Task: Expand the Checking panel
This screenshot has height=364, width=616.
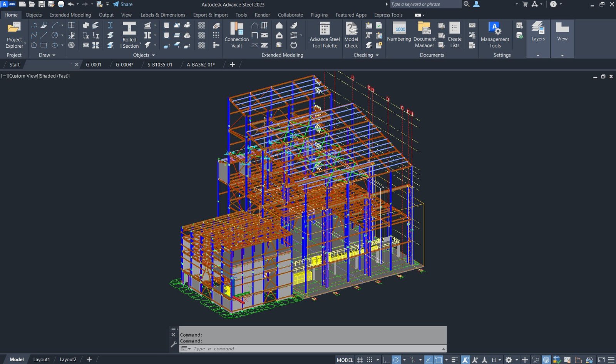Action: coord(366,55)
